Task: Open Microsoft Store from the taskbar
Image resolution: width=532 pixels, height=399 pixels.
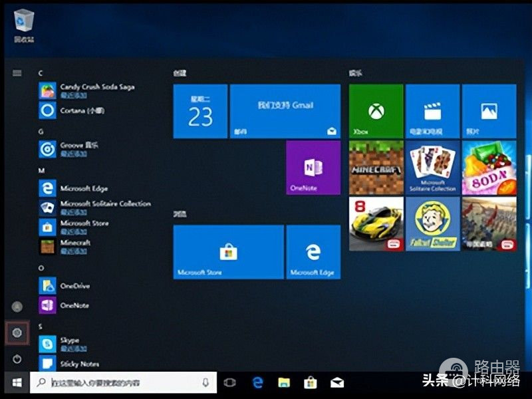Action: pos(311,382)
